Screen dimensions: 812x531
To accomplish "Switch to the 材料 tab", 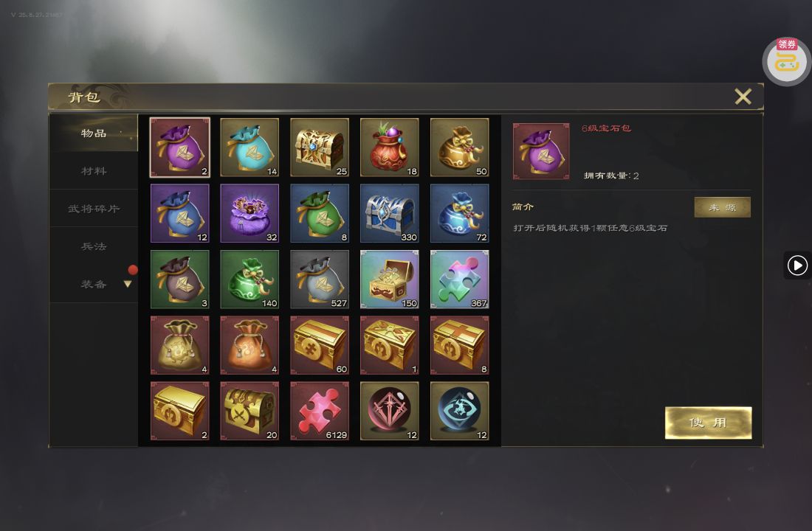I will [94, 171].
